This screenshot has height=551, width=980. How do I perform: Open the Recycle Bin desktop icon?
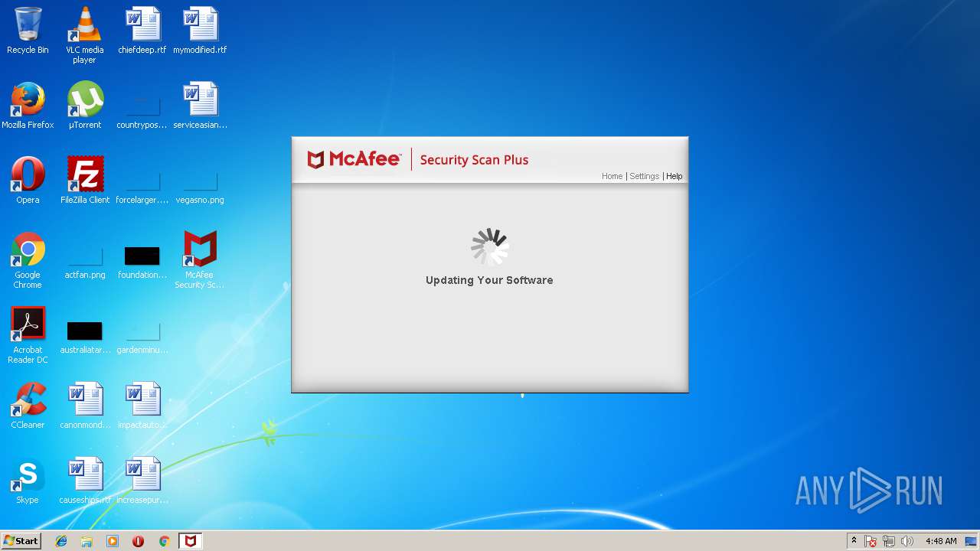click(28, 31)
